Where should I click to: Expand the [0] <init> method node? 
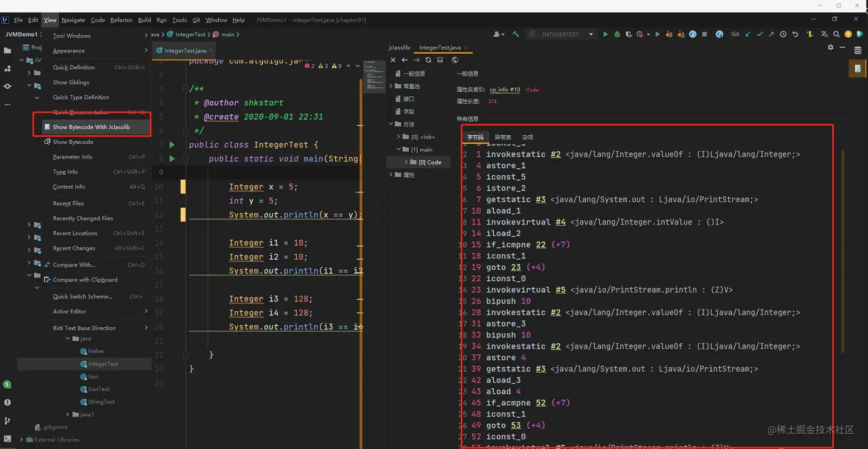399,137
